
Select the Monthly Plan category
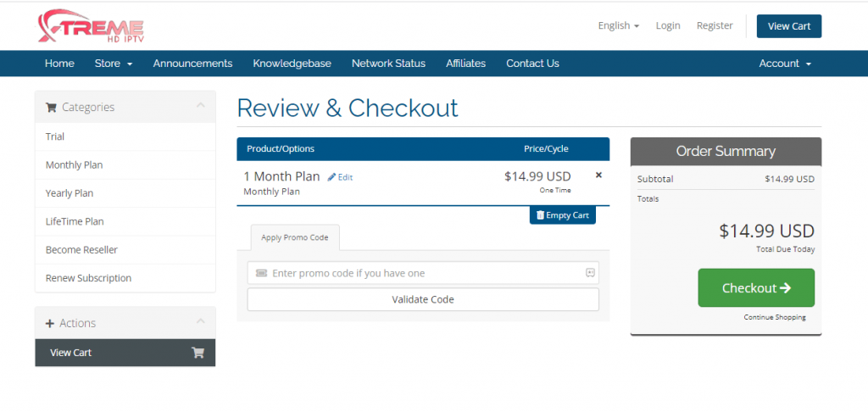125,165
